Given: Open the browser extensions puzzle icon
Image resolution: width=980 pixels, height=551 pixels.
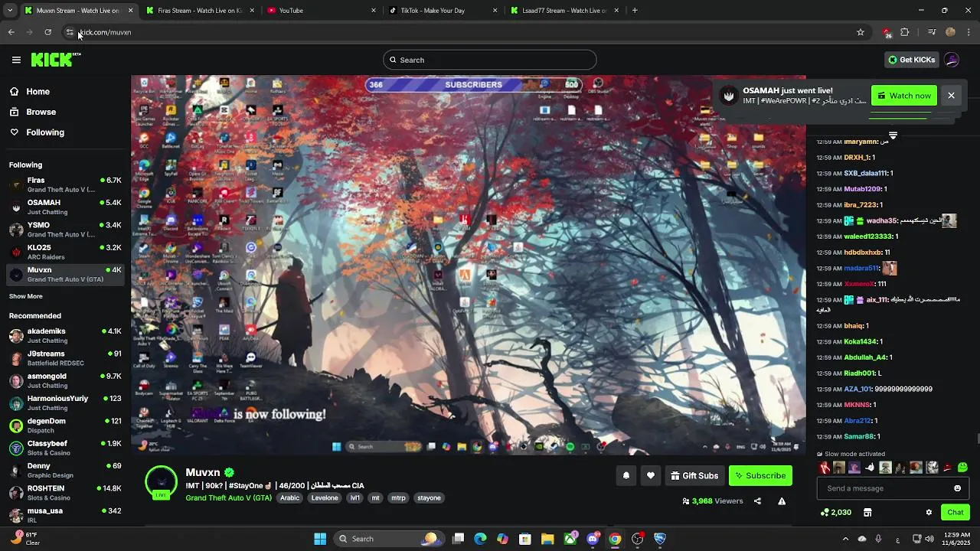Looking at the screenshot, I should pyautogui.click(x=905, y=32).
